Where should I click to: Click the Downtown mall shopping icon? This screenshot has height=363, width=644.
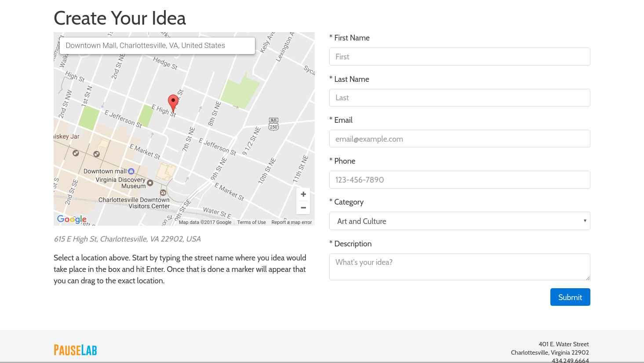(131, 171)
